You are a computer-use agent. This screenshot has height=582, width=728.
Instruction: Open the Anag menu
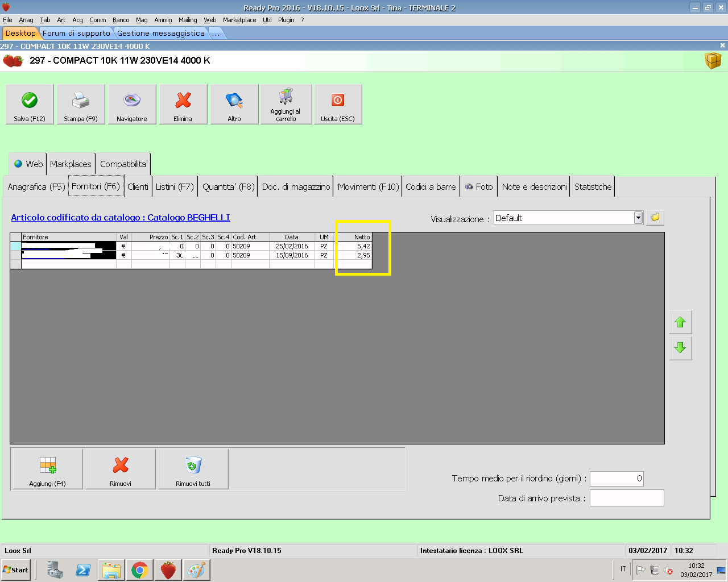click(x=26, y=20)
